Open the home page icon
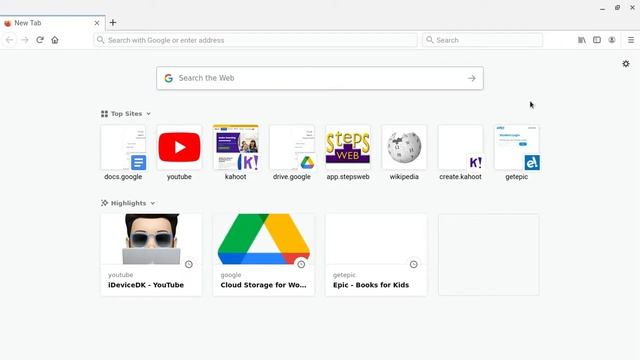The height and width of the screenshot is (360, 640). pyautogui.click(x=55, y=40)
